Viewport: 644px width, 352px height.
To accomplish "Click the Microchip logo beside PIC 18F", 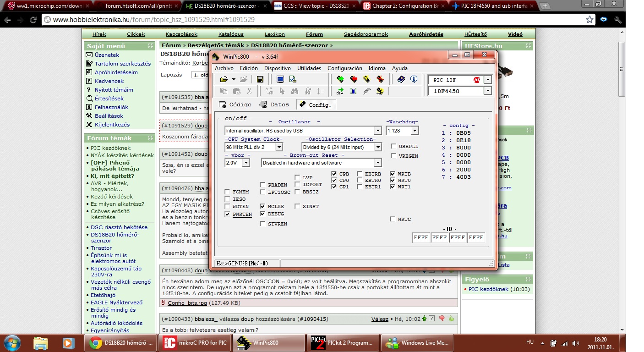I will pos(477,80).
